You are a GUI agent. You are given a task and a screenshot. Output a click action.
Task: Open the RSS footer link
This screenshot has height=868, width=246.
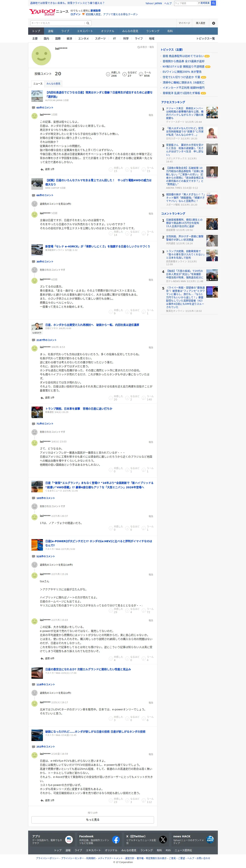point(168,850)
